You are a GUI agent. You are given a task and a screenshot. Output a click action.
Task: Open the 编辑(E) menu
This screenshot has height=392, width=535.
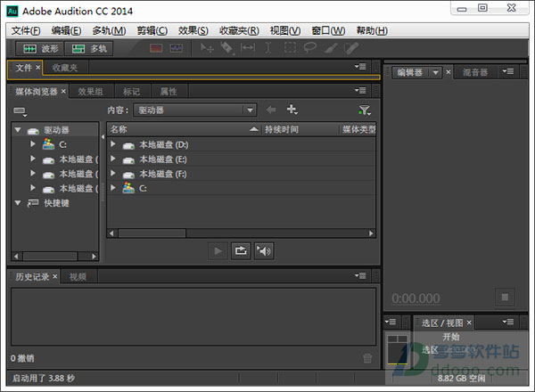coord(66,31)
